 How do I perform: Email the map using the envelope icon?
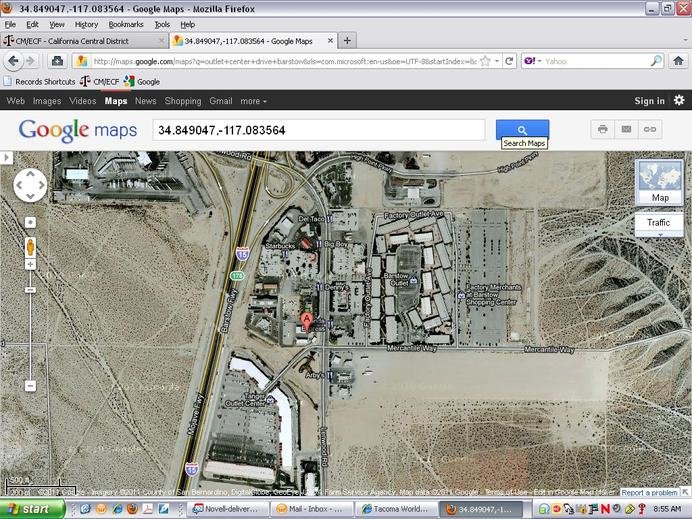coord(626,129)
